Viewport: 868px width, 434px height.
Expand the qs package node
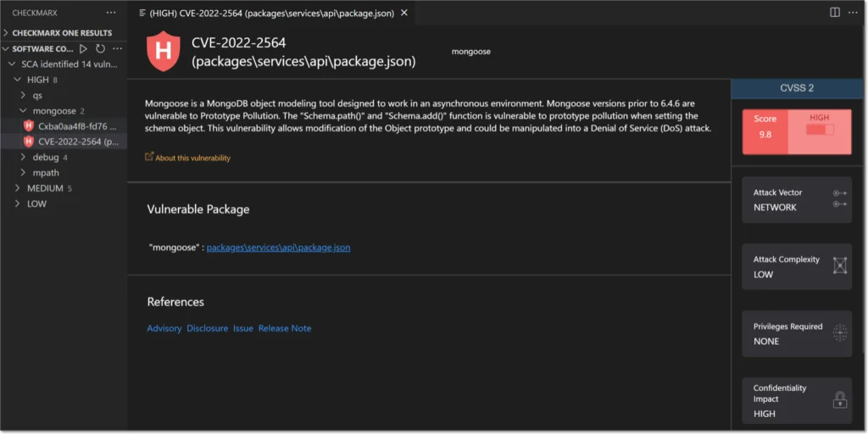(x=23, y=95)
